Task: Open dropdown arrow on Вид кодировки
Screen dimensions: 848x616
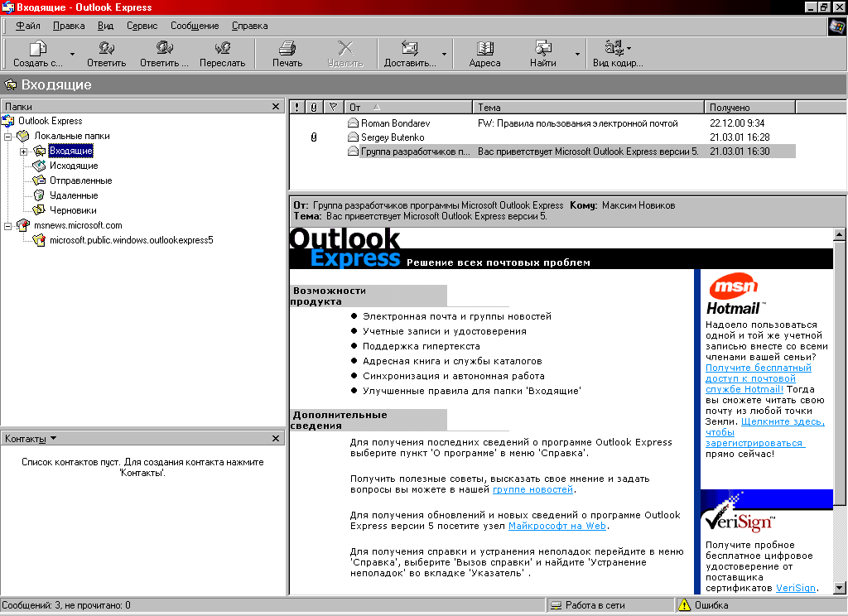Action: (x=629, y=48)
